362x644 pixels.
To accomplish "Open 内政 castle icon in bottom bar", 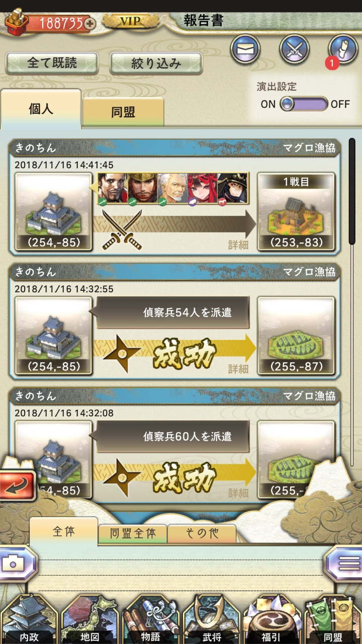I will (x=29, y=619).
